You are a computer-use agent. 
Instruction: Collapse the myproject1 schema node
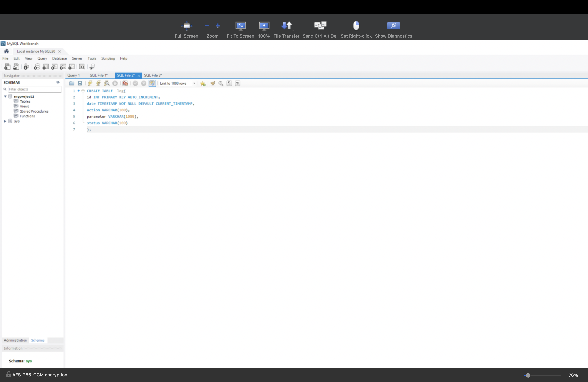(x=5, y=96)
